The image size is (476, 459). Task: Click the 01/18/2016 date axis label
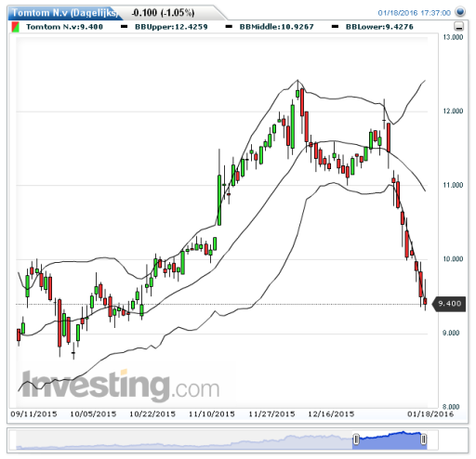pos(430,414)
